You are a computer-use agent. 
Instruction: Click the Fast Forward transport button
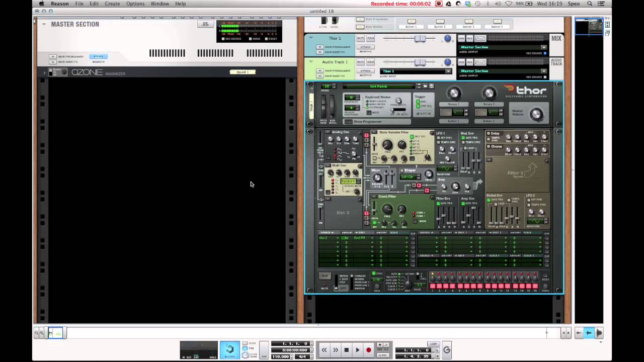point(336,350)
